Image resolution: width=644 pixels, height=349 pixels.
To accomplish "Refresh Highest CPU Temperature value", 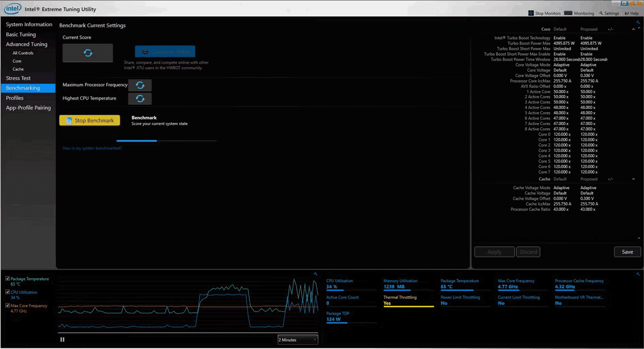I will pos(140,99).
